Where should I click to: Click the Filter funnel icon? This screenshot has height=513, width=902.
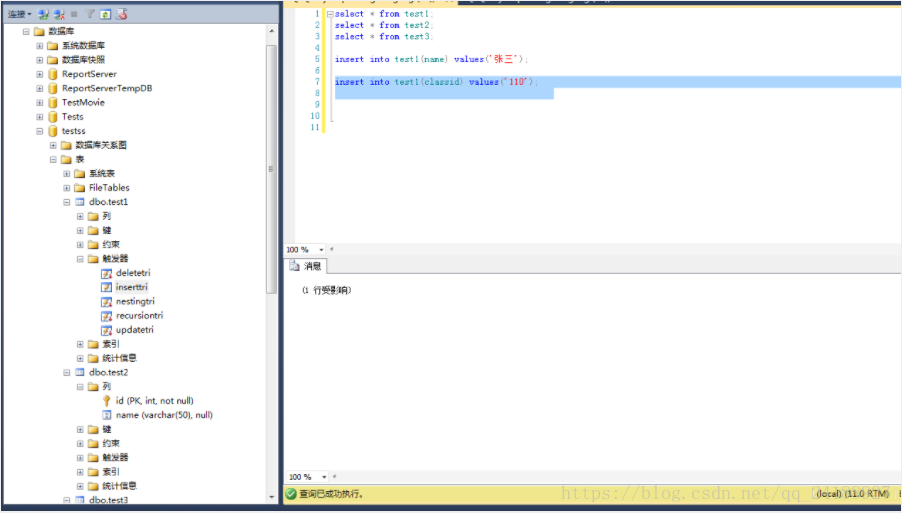tap(90, 14)
